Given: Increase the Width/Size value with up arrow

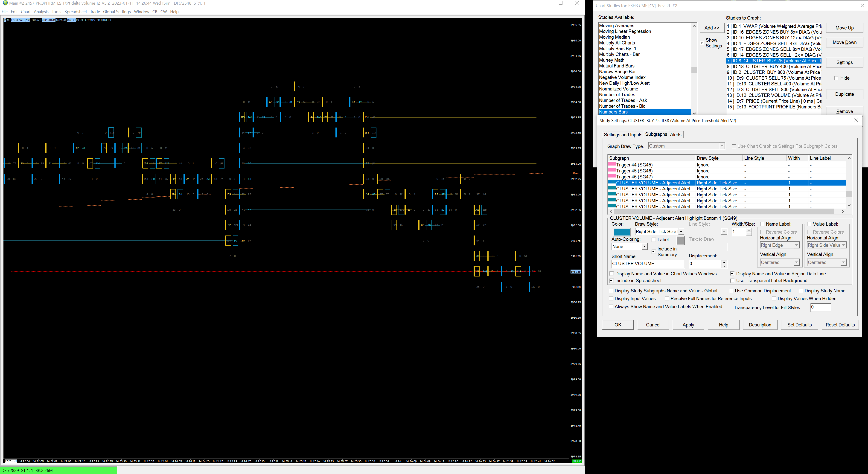Looking at the screenshot, I should click(749, 230).
